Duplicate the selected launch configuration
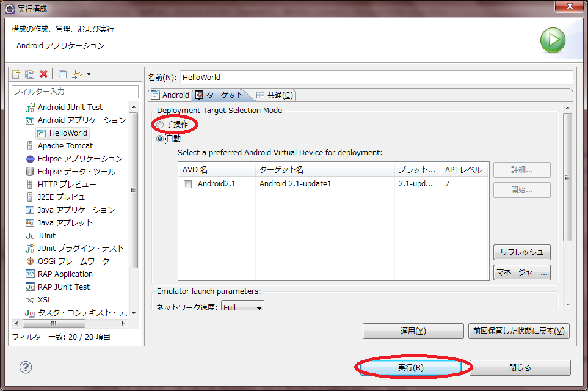Image resolution: width=588 pixels, height=391 pixels. pos(30,74)
